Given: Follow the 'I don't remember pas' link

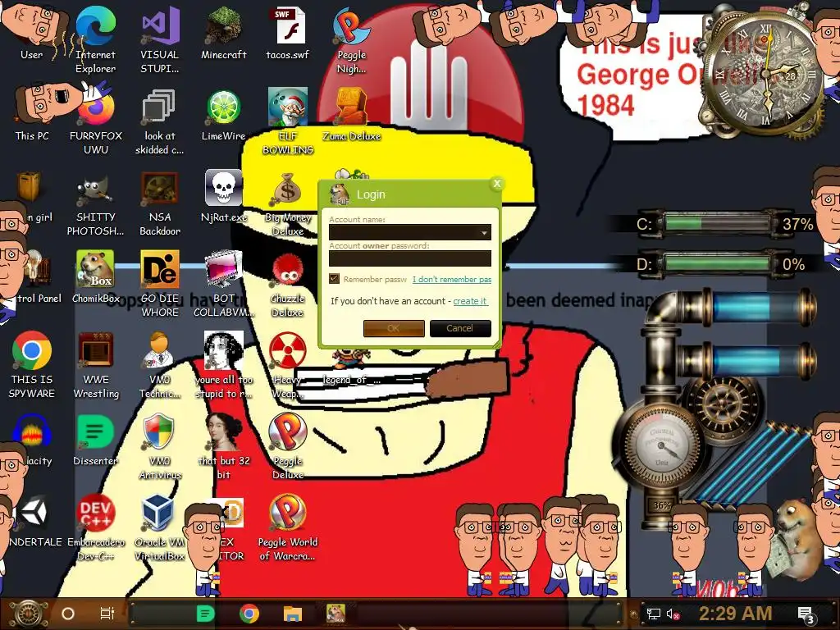Looking at the screenshot, I should [x=452, y=279].
